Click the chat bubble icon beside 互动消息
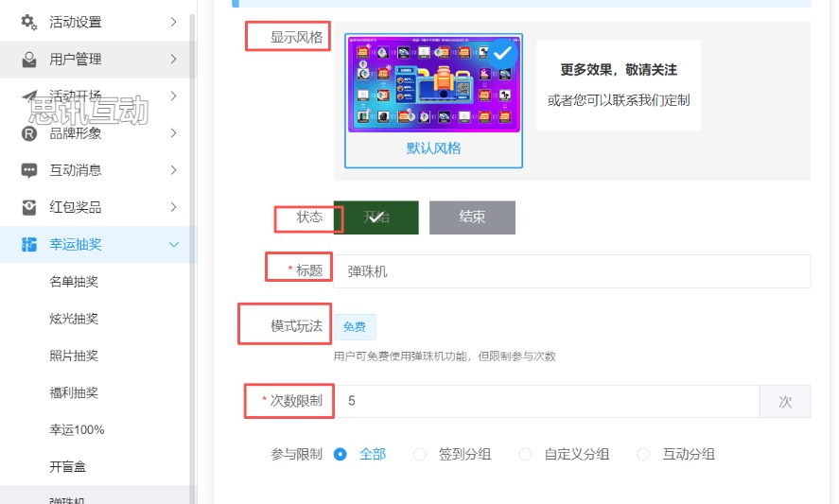 (29, 170)
